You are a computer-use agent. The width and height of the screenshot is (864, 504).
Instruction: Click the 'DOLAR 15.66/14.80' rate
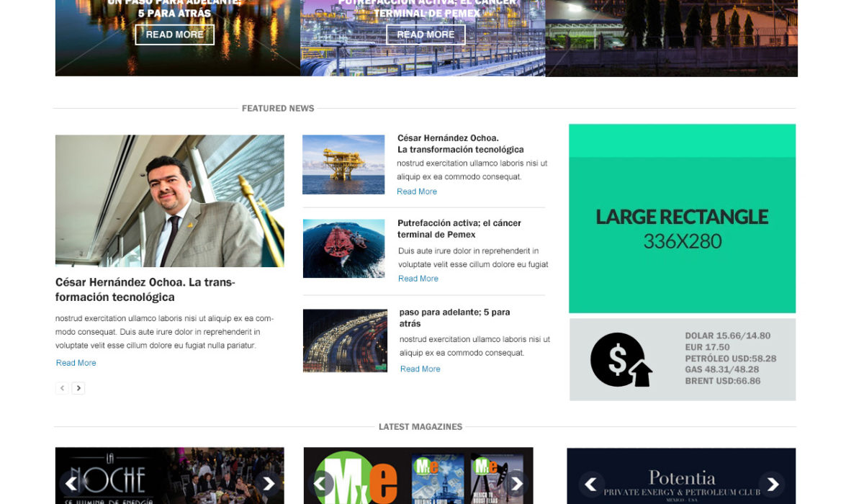(728, 336)
